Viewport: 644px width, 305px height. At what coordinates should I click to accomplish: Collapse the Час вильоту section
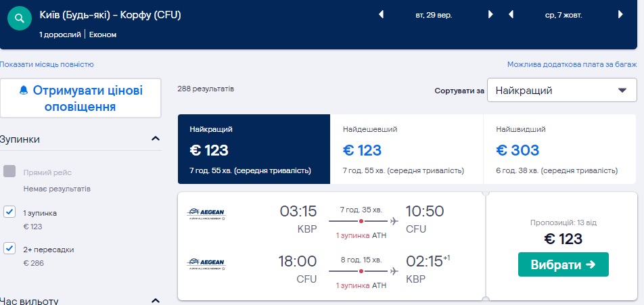tap(156, 300)
